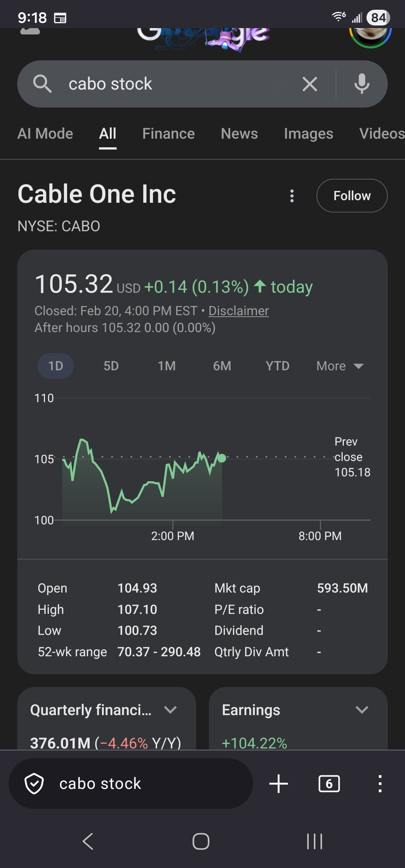Open the News results tab

(x=239, y=134)
